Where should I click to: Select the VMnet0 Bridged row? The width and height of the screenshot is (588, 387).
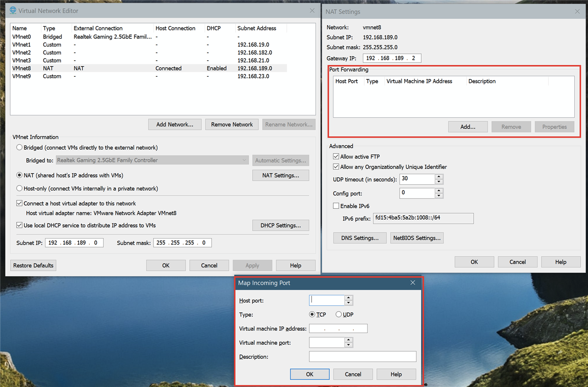149,36
